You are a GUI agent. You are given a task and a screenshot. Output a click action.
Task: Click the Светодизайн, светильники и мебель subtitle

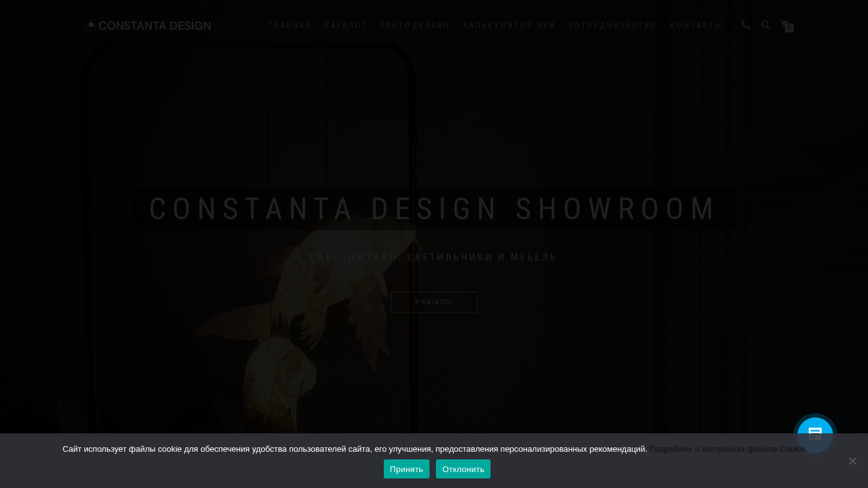click(433, 257)
